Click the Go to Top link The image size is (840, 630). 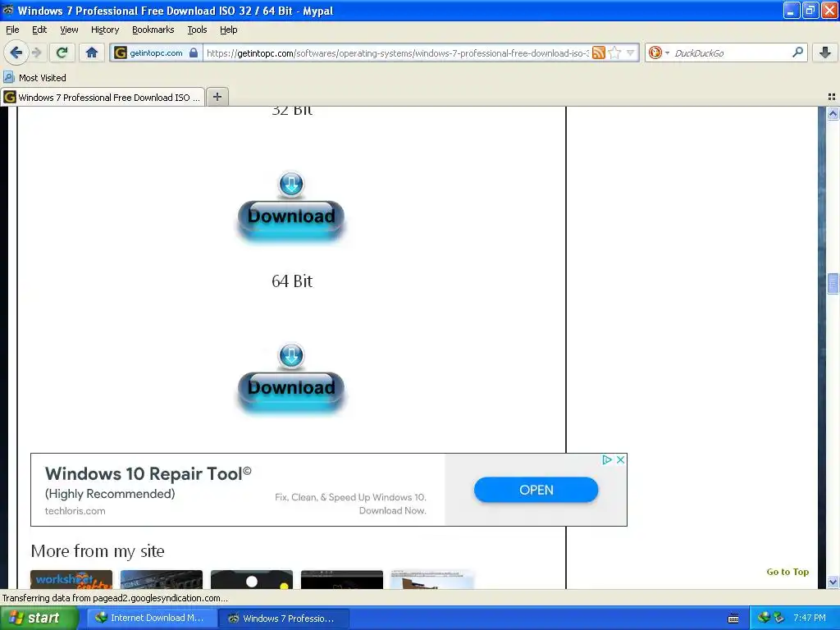[787, 572]
